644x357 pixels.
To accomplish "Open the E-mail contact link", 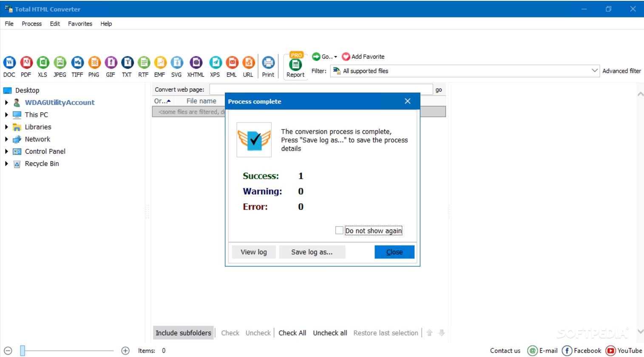I will pos(542,351).
